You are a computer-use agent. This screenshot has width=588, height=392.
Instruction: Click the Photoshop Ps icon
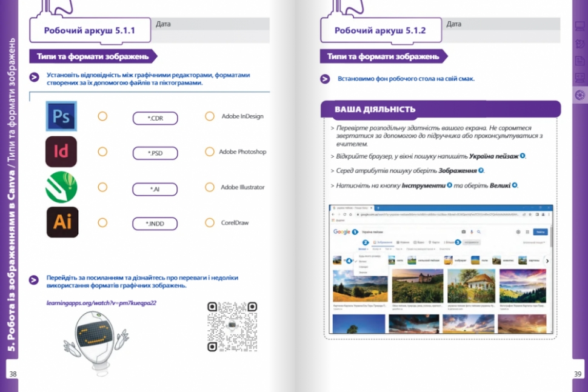61,116
